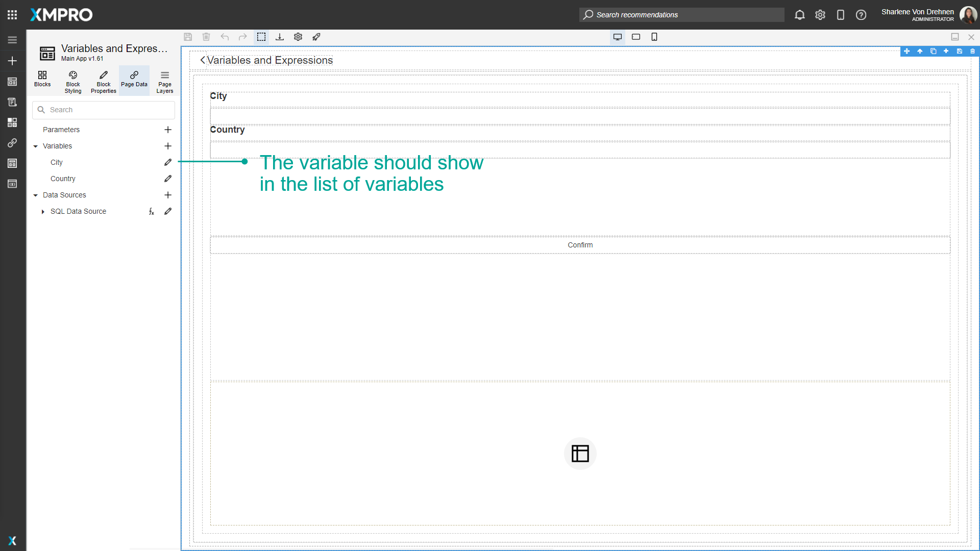Collapse the Data Sources section
980x551 pixels.
[35, 195]
